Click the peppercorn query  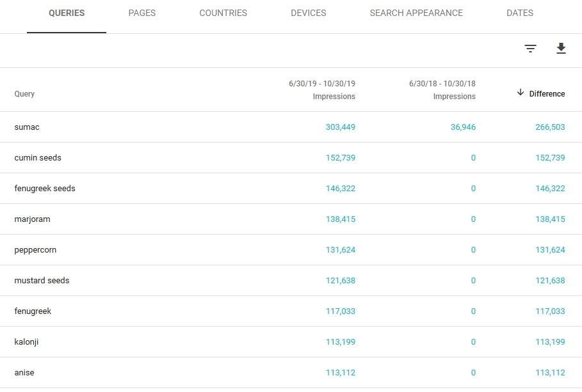[35, 250]
